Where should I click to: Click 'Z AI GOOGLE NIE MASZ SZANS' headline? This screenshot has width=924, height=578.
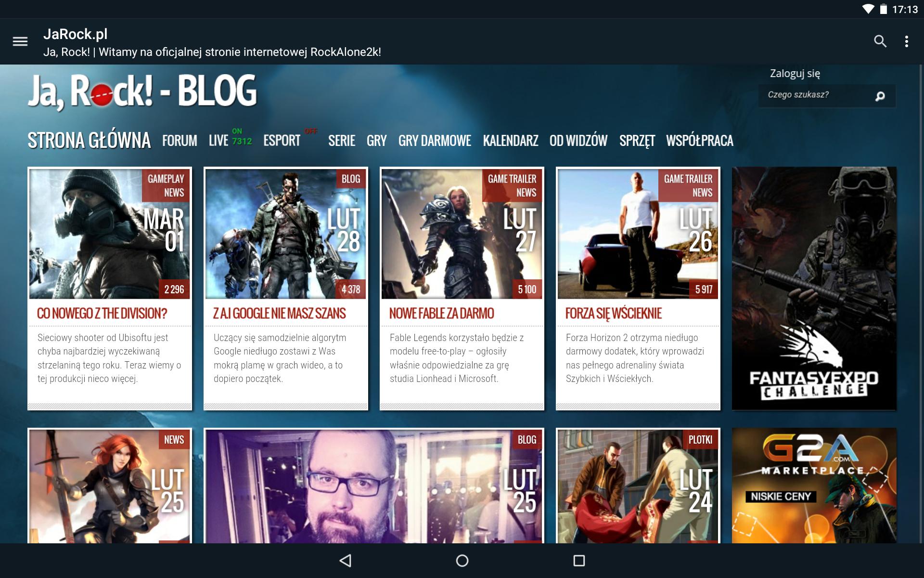[x=280, y=314]
